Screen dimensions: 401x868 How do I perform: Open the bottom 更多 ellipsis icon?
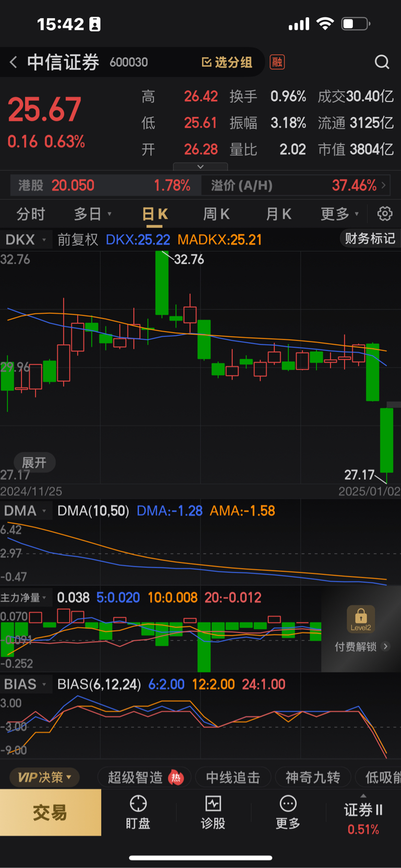click(288, 803)
